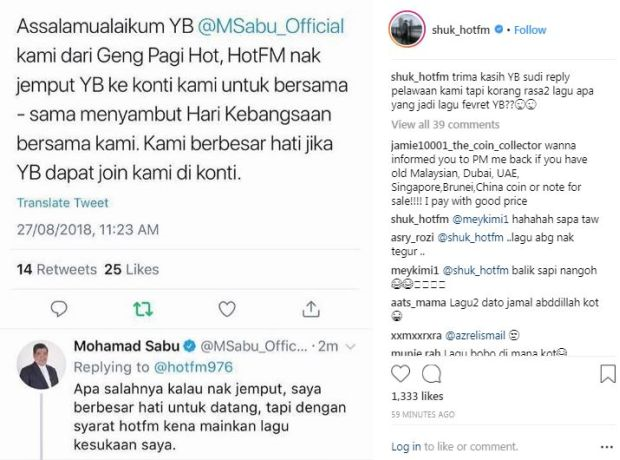
Task: Open the @hotfm976 reply handle
Action: tap(193, 367)
